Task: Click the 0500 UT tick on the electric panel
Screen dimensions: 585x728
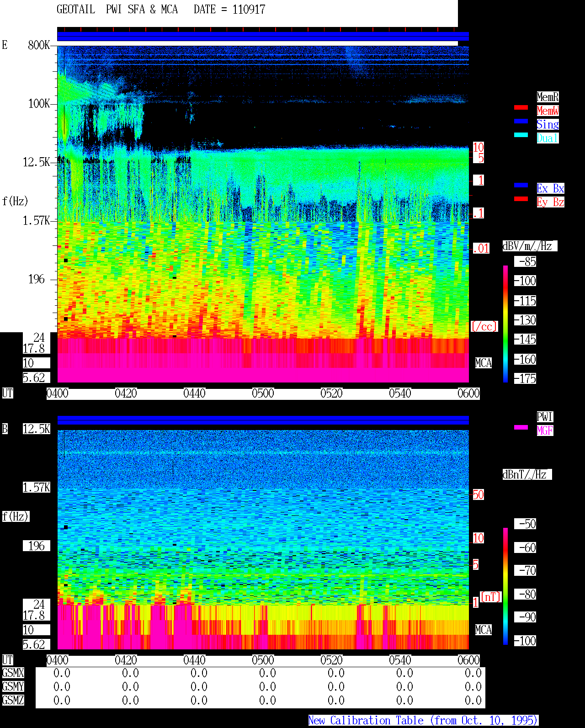Action: coord(263,393)
